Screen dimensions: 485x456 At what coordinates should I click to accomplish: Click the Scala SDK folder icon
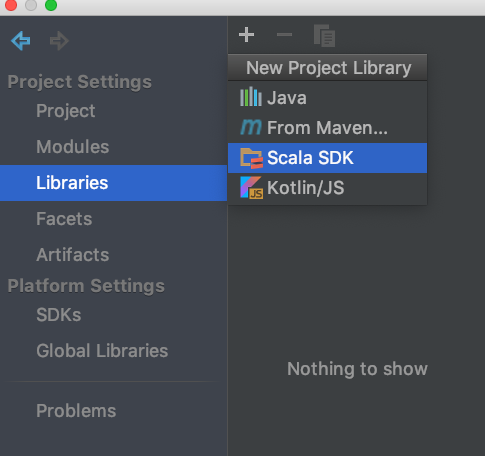click(251, 158)
